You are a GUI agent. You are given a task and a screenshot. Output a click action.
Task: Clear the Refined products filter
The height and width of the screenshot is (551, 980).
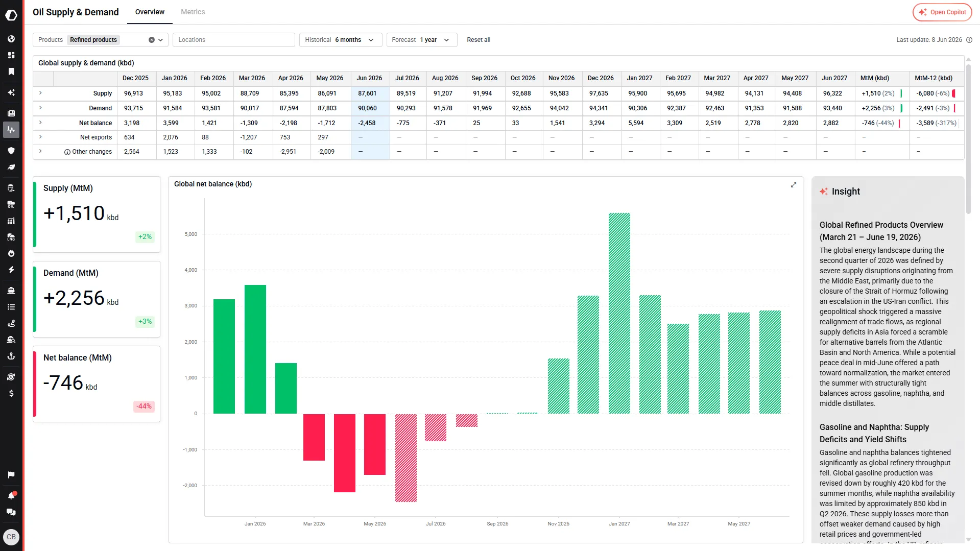(152, 40)
